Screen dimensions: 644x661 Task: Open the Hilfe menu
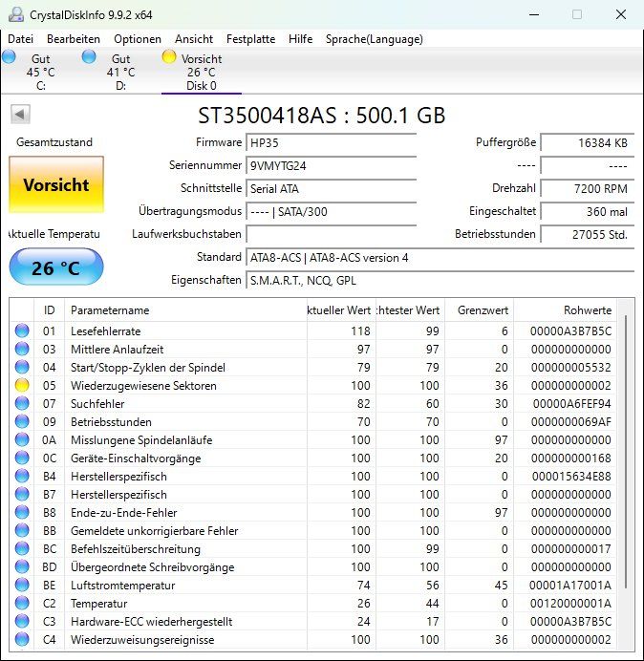pos(301,39)
